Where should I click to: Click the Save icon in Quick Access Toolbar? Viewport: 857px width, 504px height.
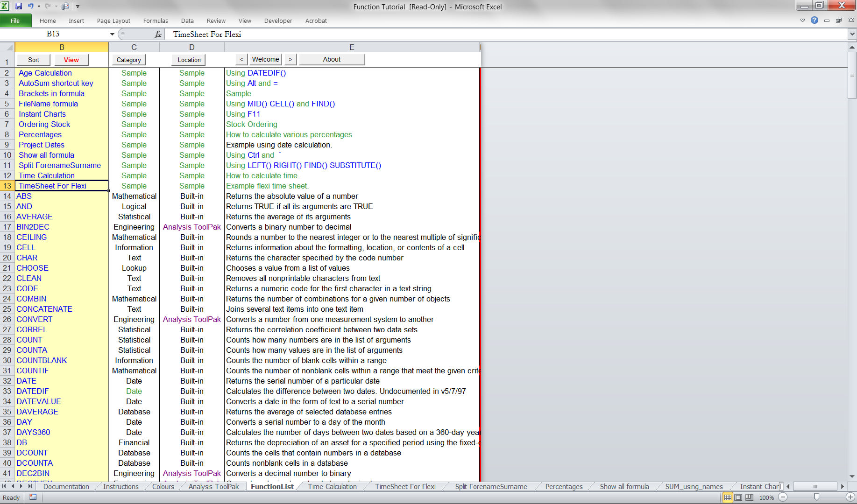pos(19,6)
